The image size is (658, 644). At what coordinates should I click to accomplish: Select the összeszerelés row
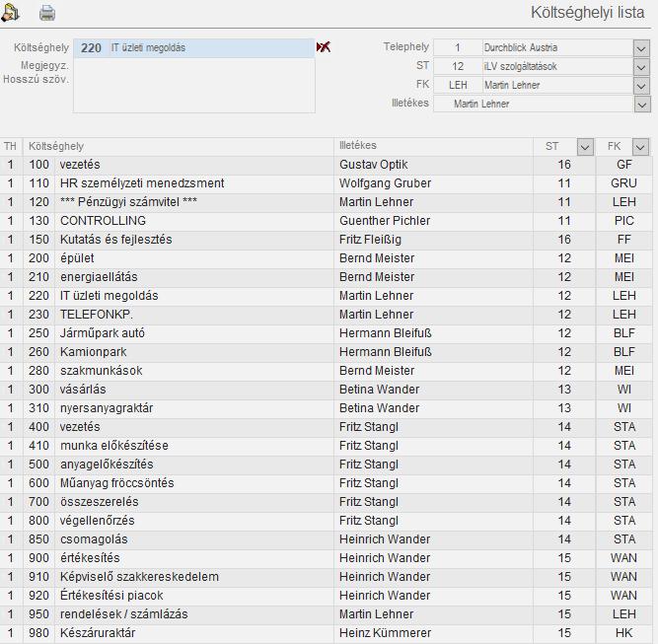coord(326,502)
